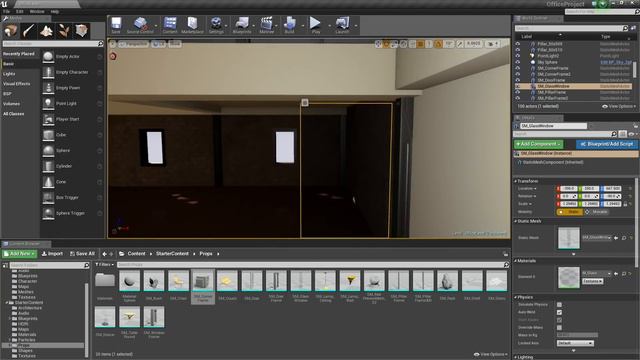Image resolution: width=640 pixels, height=360 pixels.
Task: Open Source Control from toolbar
Action: (140, 25)
